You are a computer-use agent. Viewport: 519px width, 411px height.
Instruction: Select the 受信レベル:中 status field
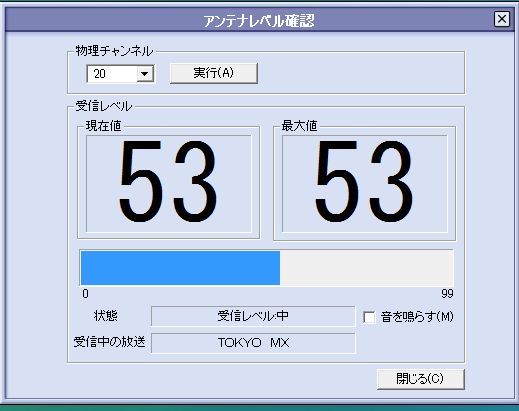point(253,316)
